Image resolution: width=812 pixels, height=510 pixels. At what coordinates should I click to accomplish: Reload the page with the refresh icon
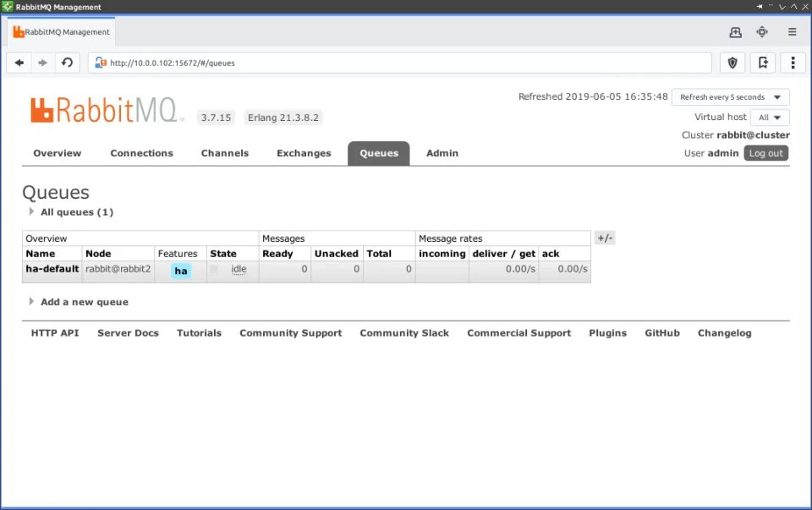tap(68, 63)
